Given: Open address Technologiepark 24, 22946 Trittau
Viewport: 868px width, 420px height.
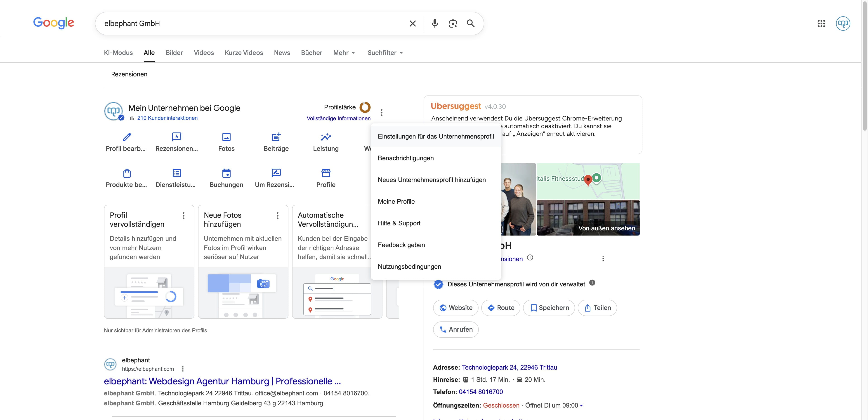Looking at the screenshot, I should pyautogui.click(x=509, y=367).
